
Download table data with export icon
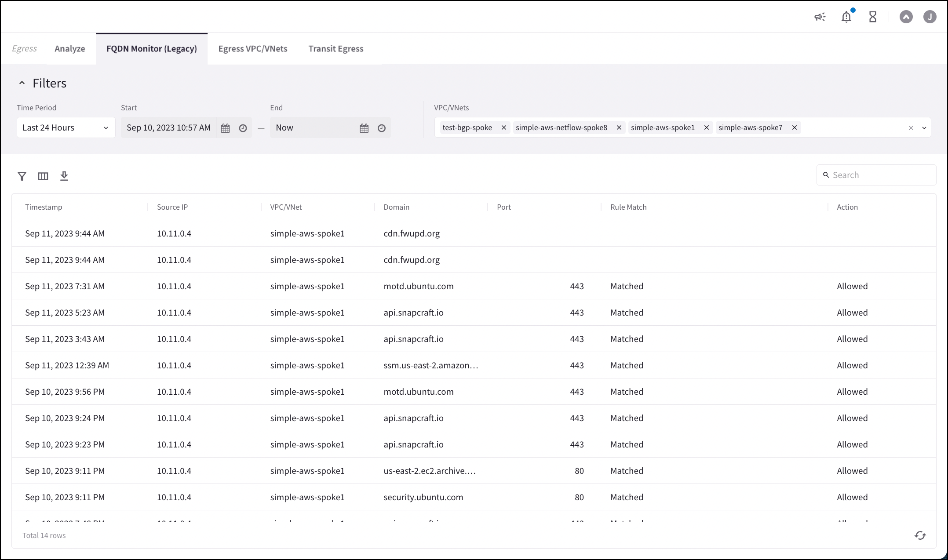pyautogui.click(x=64, y=176)
